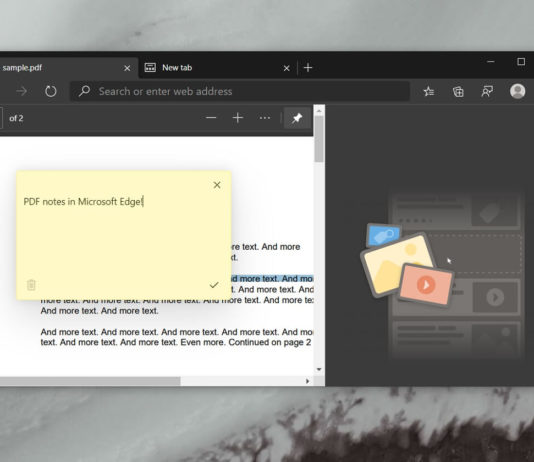Open the Favorites star list
Viewport: 534px width, 462px height.
(428, 92)
